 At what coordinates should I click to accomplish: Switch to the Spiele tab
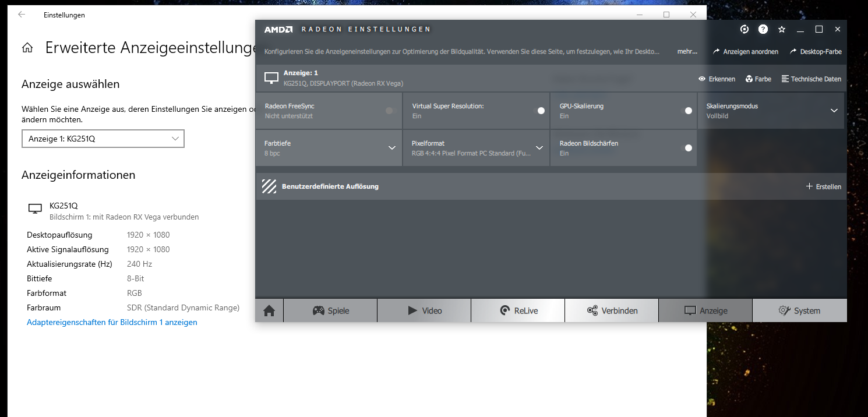click(x=330, y=310)
